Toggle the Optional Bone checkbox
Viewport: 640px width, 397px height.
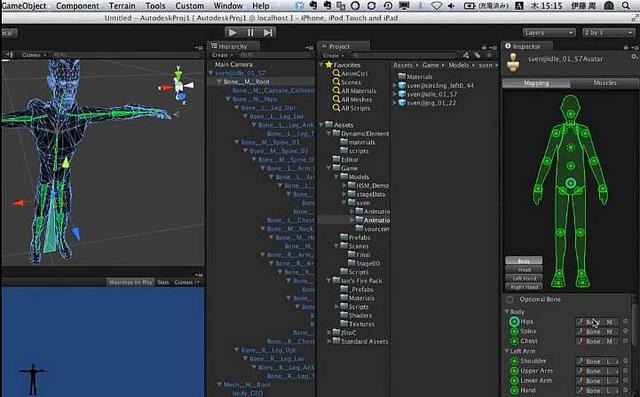[510, 299]
